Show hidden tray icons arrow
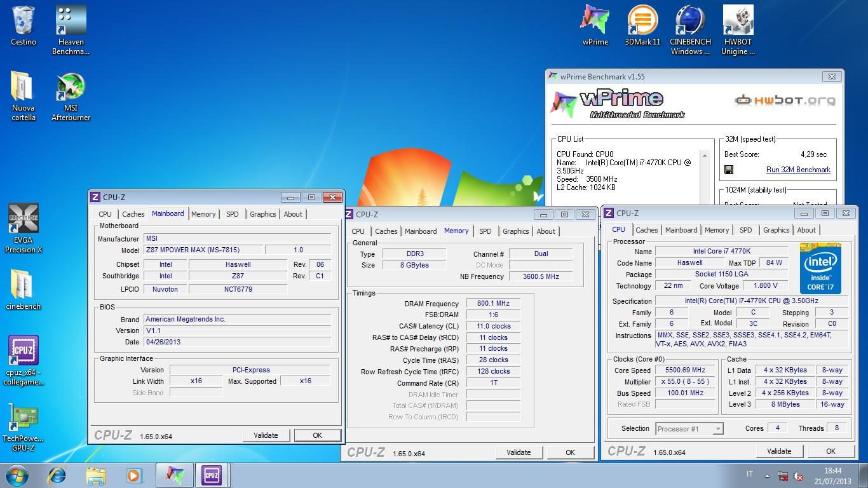 [x=767, y=476]
